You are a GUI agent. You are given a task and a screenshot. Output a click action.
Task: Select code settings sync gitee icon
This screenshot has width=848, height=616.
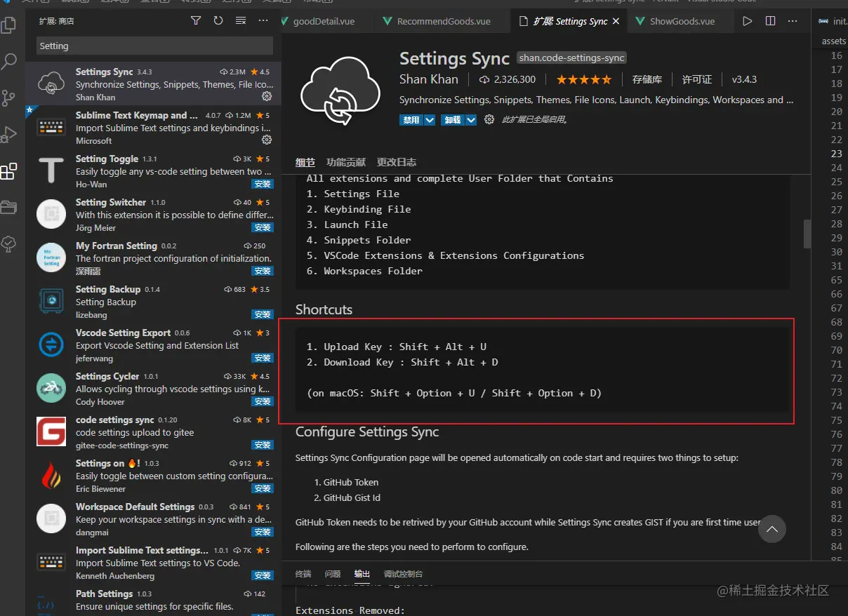coord(51,431)
